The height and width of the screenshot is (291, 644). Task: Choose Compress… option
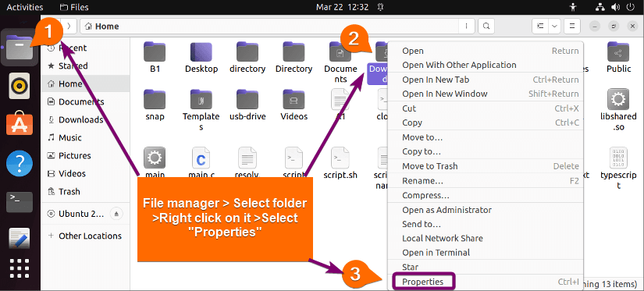pos(485,195)
